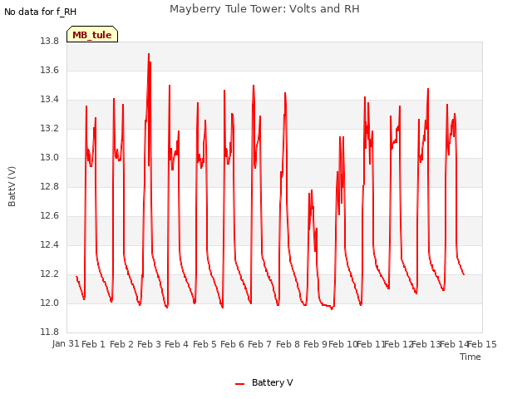Click the 'Feb 4' date tick label

tap(176, 344)
